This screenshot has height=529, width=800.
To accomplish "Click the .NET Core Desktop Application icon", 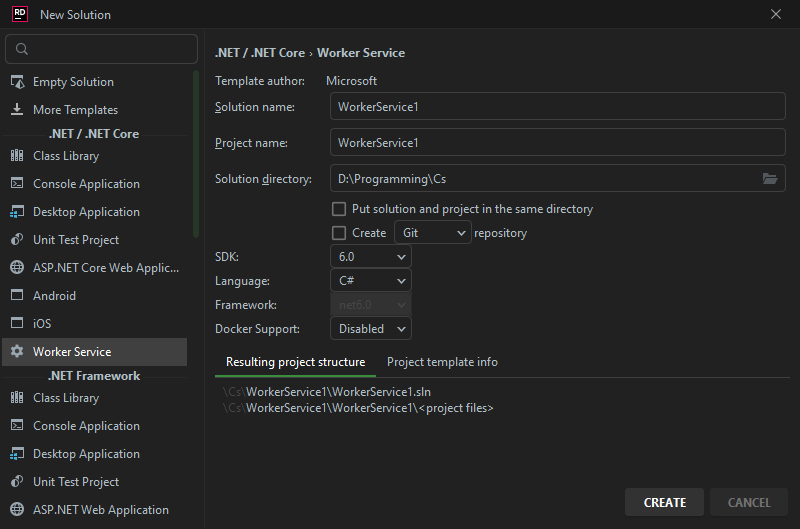I will [17, 211].
